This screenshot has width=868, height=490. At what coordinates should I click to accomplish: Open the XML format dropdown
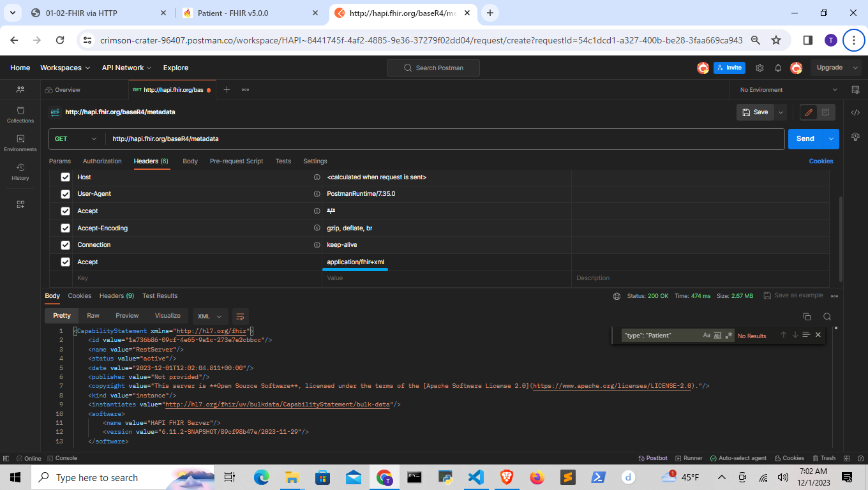pyautogui.click(x=210, y=316)
